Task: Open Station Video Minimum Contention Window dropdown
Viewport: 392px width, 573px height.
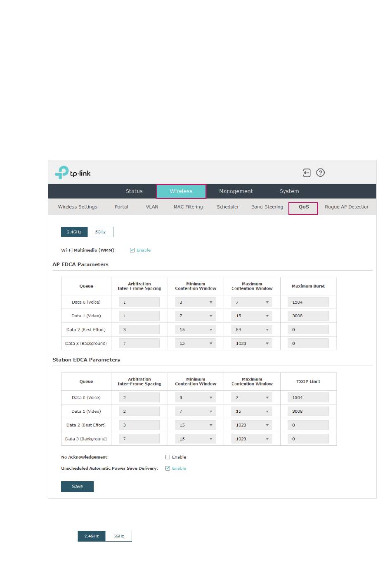Action: coord(196,411)
